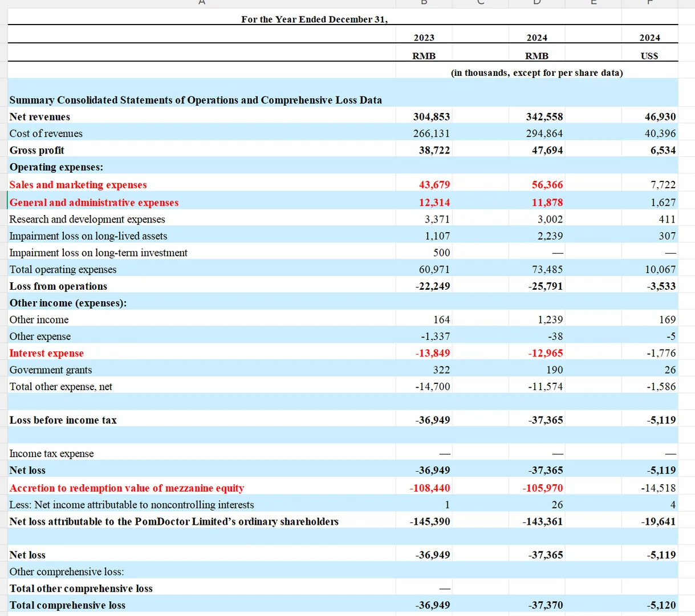The image size is (695, 616).
Task: Select the cell showing 294,864
Action: coord(544,133)
